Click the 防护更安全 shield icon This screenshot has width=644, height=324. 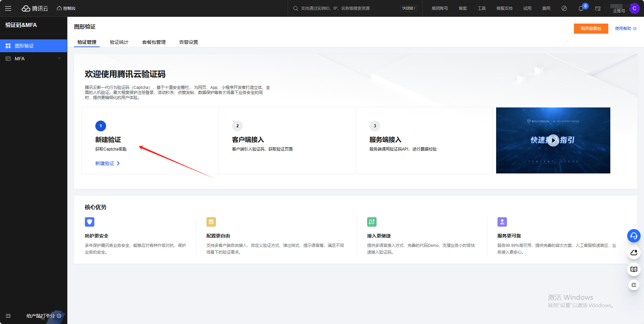click(x=90, y=222)
